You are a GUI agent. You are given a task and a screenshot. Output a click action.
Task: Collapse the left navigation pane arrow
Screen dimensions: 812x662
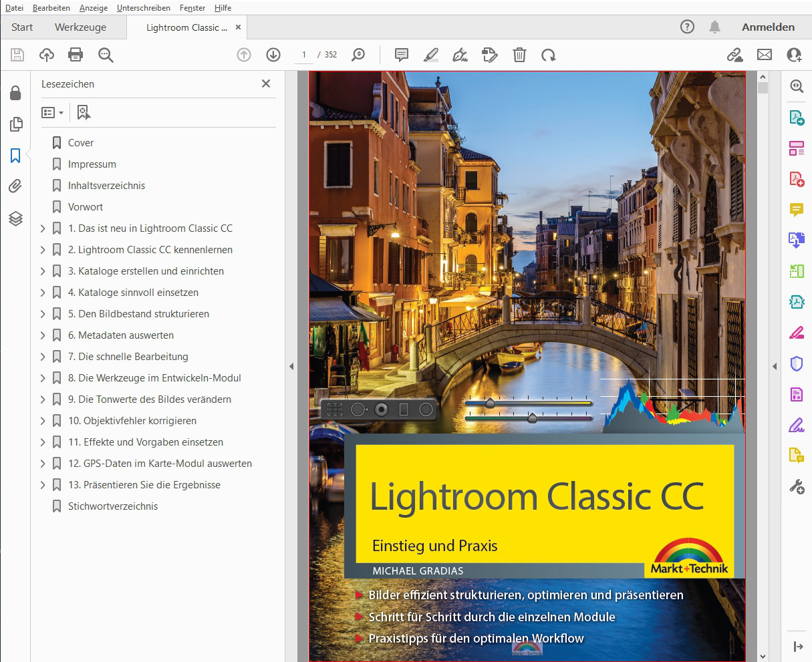(x=291, y=366)
